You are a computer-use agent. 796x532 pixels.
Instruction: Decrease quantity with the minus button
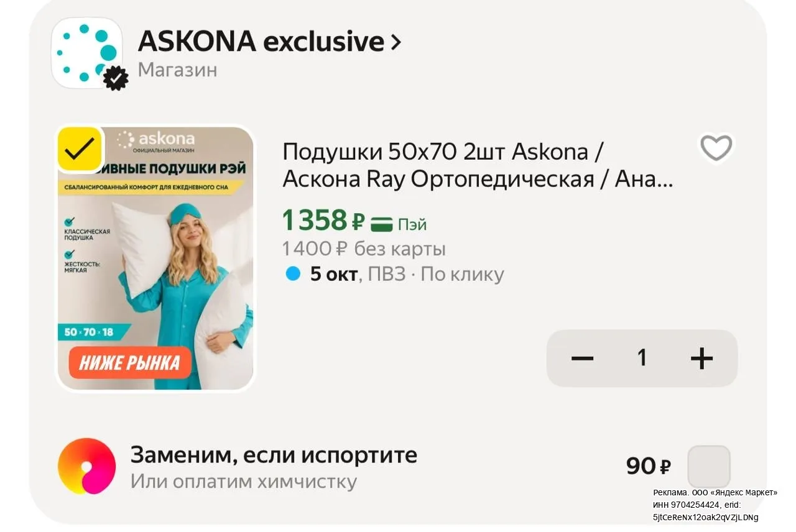582,358
